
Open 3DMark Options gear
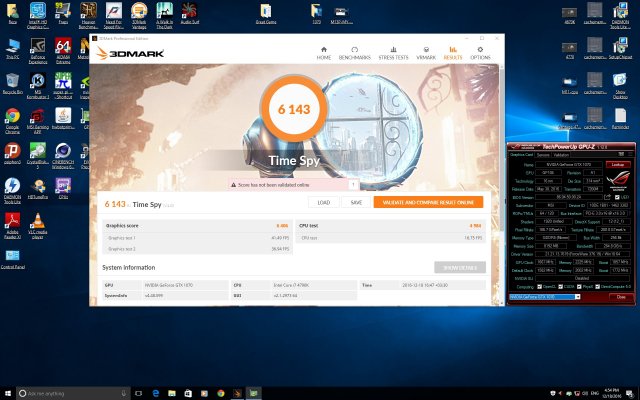[x=481, y=53]
